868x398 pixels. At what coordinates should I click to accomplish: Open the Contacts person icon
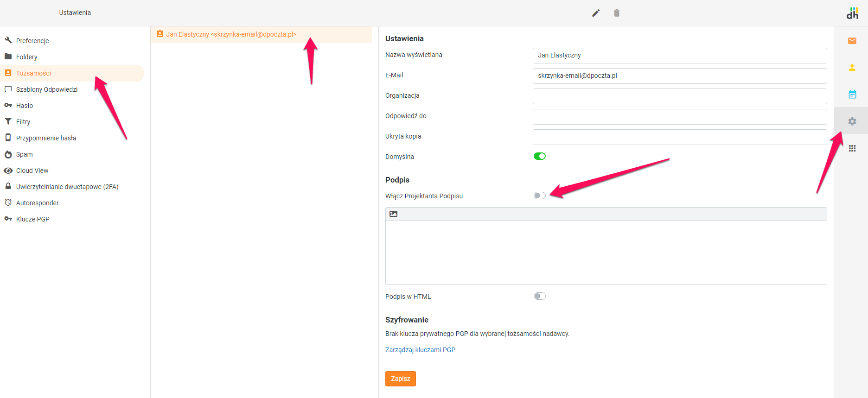852,68
